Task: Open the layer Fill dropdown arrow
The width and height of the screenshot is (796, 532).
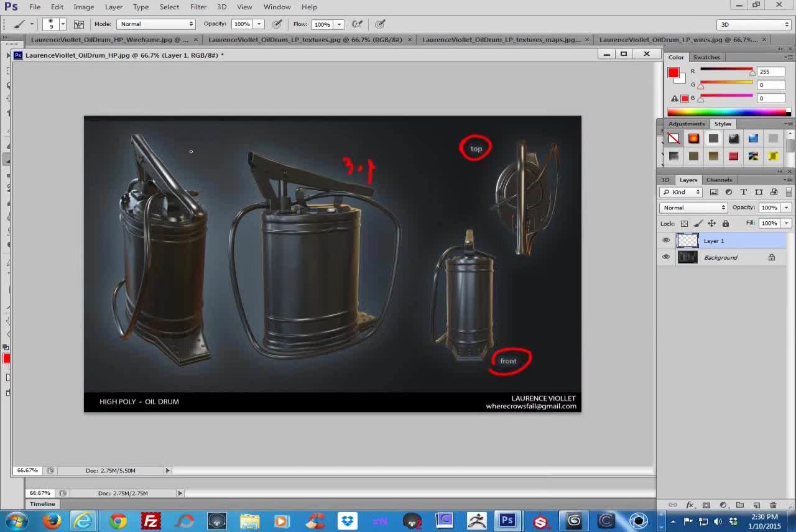Action: coord(786,223)
